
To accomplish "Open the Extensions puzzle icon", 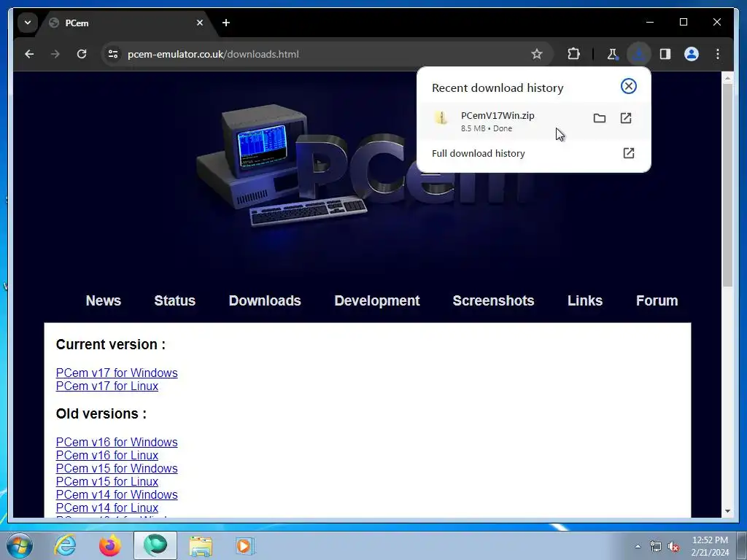I will (573, 54).
